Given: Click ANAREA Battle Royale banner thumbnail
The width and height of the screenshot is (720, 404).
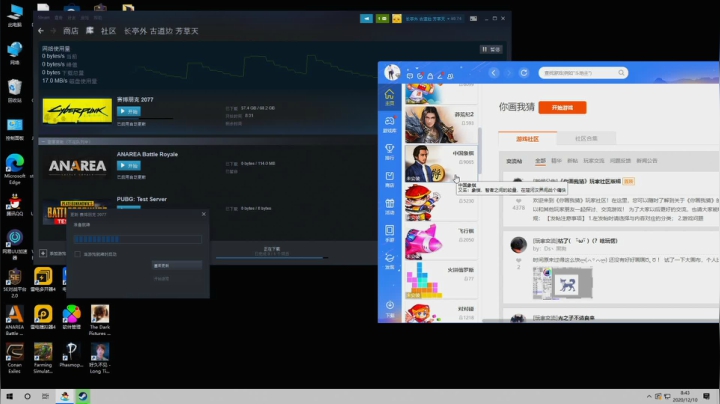Looking at the screenshot, I should [x=77, y=166].
